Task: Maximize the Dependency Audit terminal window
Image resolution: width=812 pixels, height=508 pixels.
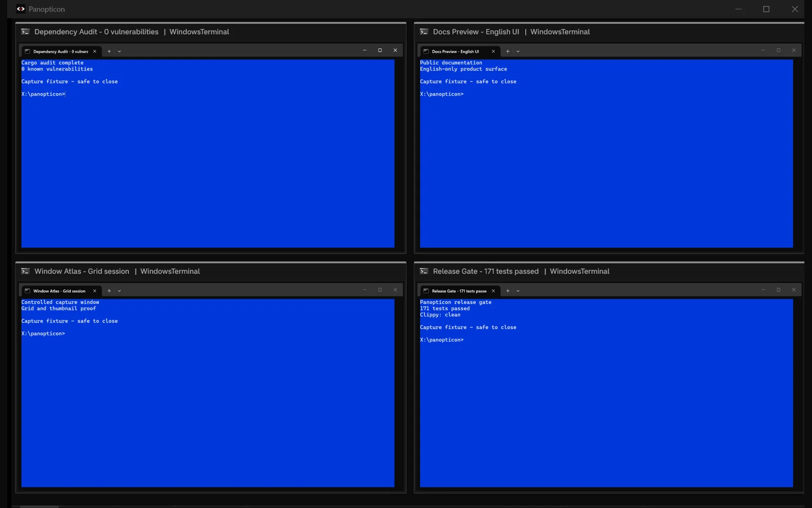Action: (x=380, y=50)
